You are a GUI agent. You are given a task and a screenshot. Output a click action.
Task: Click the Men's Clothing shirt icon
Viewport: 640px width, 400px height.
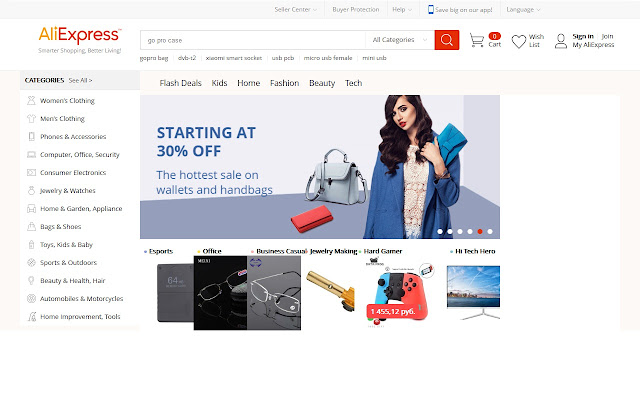[31, 118]
